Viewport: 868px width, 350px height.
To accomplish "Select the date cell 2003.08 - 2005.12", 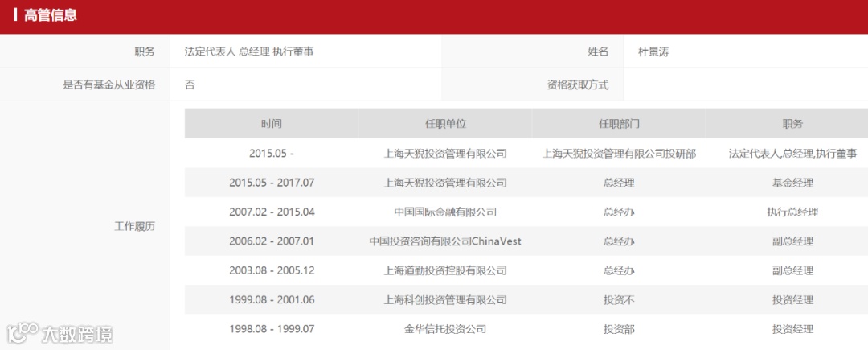I will [x=272, y=271].
